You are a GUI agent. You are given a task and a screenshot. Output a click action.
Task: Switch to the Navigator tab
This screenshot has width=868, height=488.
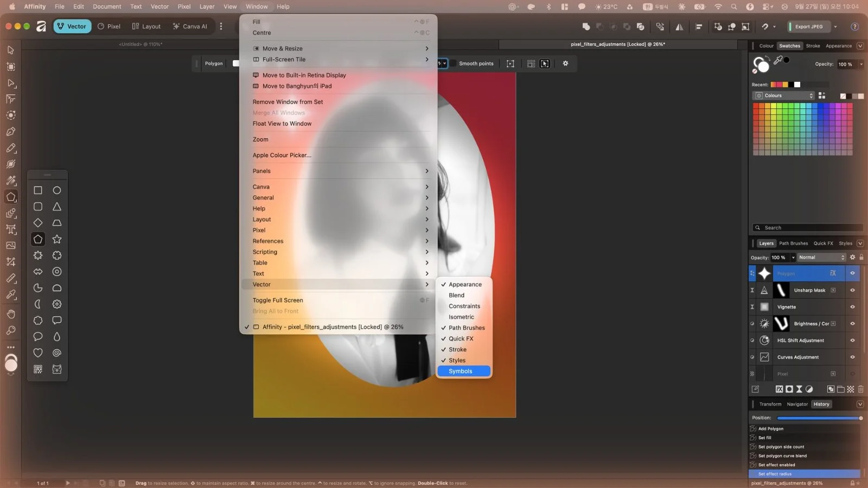click(x=797, y=404)
